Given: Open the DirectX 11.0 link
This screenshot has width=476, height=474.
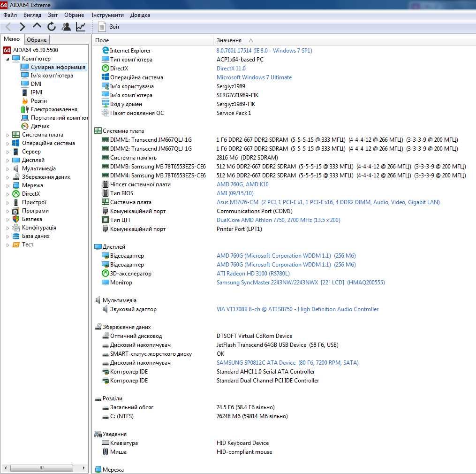Looking at the screenshot, I should pyautogui.click(x=231, y=69).
